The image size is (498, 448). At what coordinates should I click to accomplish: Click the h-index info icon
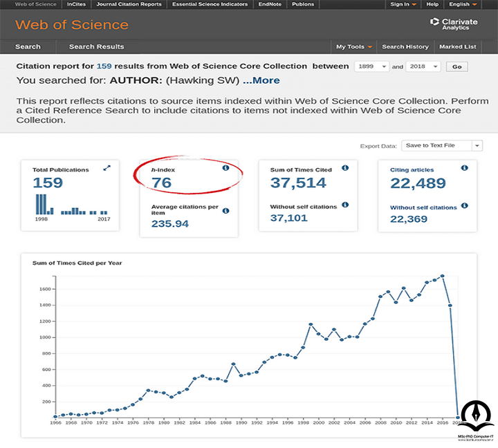[x=225, y=167]
